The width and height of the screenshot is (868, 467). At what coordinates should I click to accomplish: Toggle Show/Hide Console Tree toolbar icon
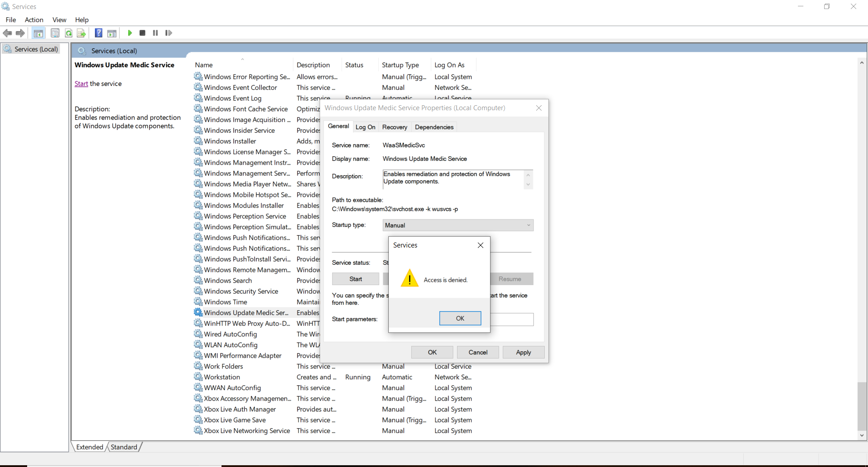38,33
